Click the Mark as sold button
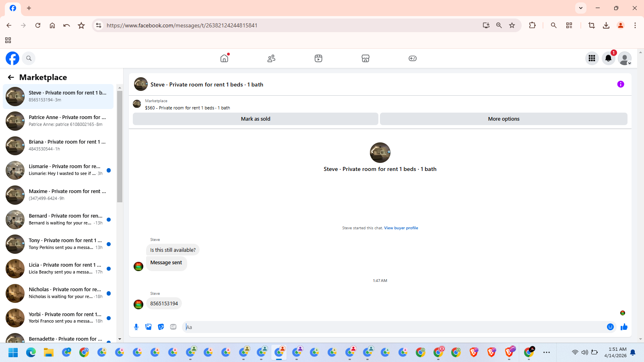 (256, 119)
